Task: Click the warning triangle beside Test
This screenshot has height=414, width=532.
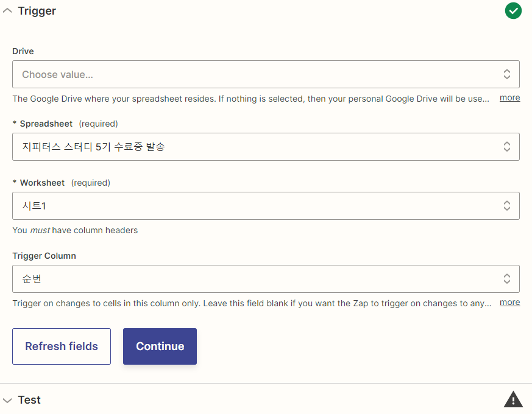Action: pos(513,399)
